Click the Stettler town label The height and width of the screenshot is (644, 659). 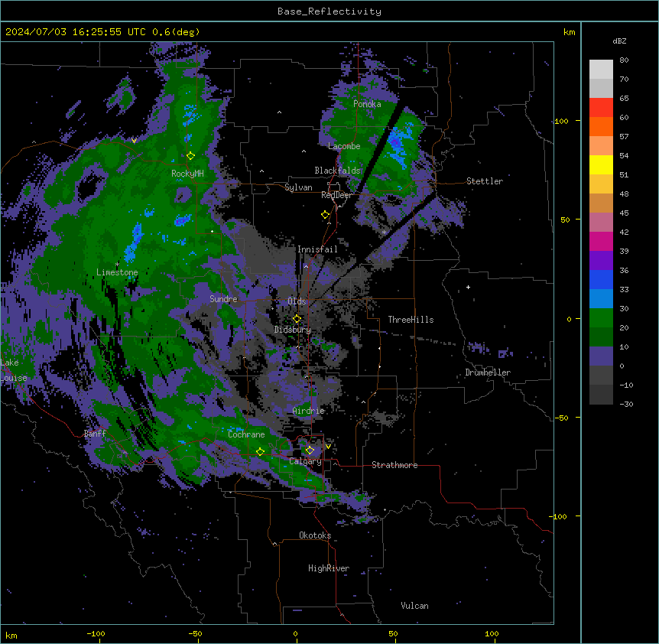(x=484, y=181)
